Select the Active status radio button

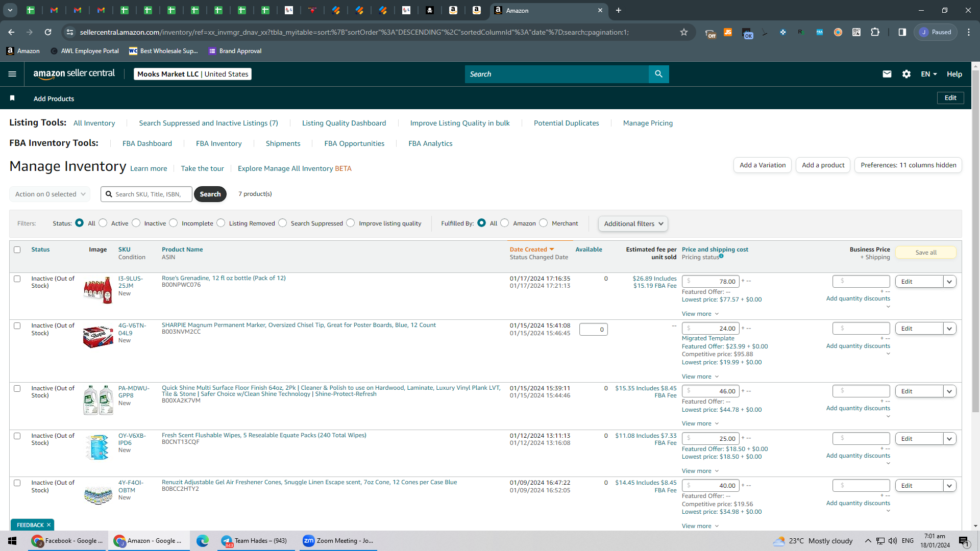pos(103,223)
